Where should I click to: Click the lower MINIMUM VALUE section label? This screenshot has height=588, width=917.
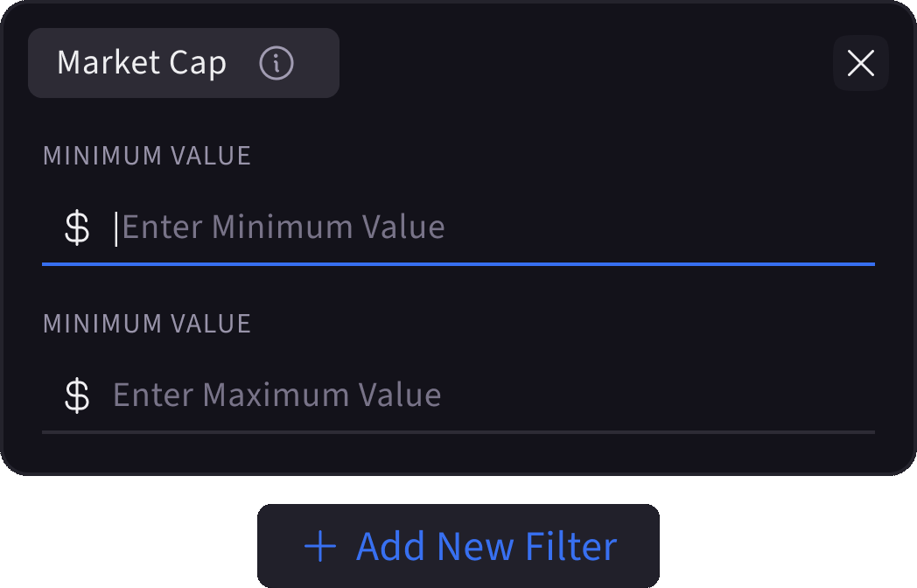(146, 323)
